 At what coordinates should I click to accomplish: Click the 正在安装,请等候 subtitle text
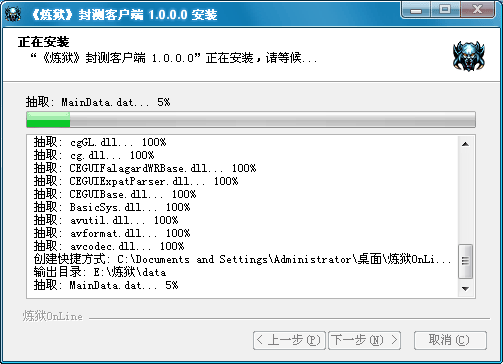[x=173, y=58]
